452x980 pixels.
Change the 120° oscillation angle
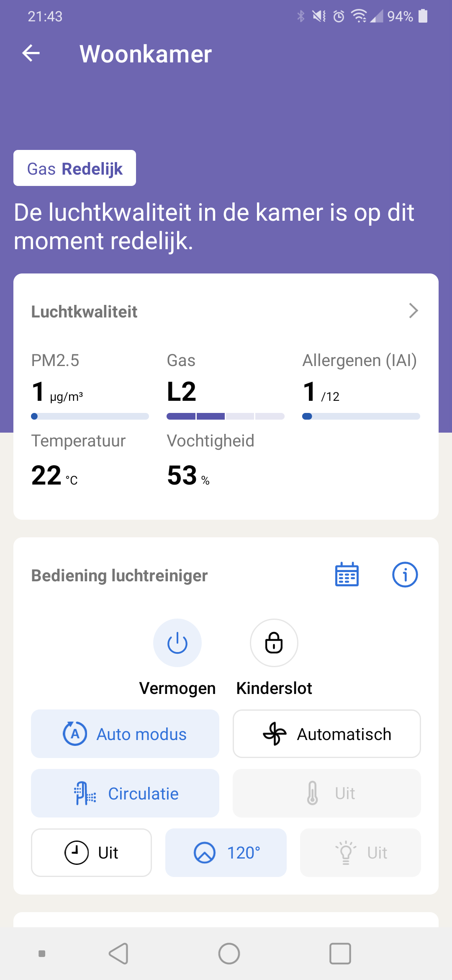[x=226, y=853]
